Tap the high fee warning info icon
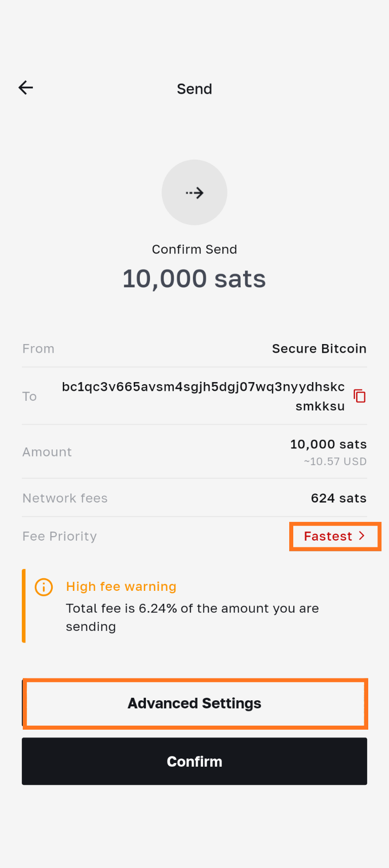389x868 pixels. pyautogui.click(x=44, y=587)
